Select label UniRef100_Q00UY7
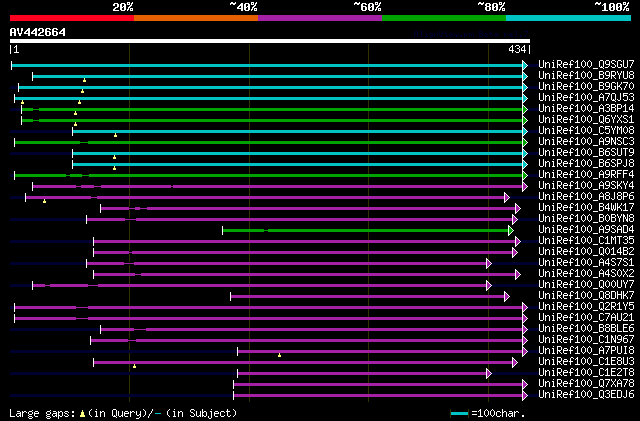The image size is (640, 421). (x=586, y=285)
